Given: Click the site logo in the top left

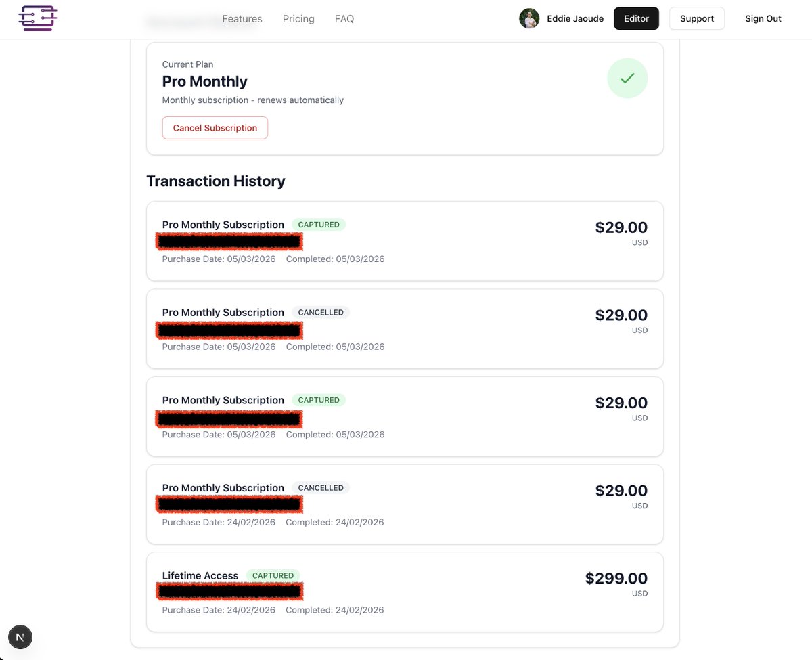Looking at the screenshot, I should click(x=37, y=18).
